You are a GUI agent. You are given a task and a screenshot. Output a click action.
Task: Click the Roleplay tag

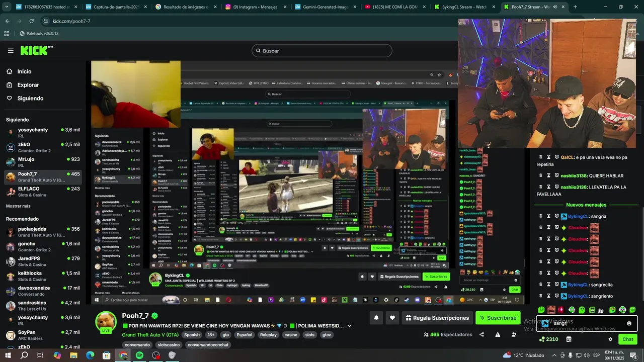coord(268,335)
